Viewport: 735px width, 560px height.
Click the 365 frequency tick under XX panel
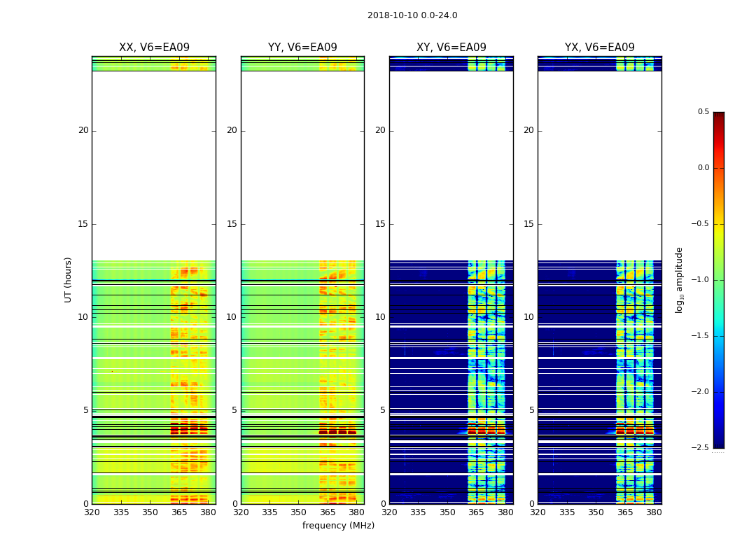tap(179, 512)
